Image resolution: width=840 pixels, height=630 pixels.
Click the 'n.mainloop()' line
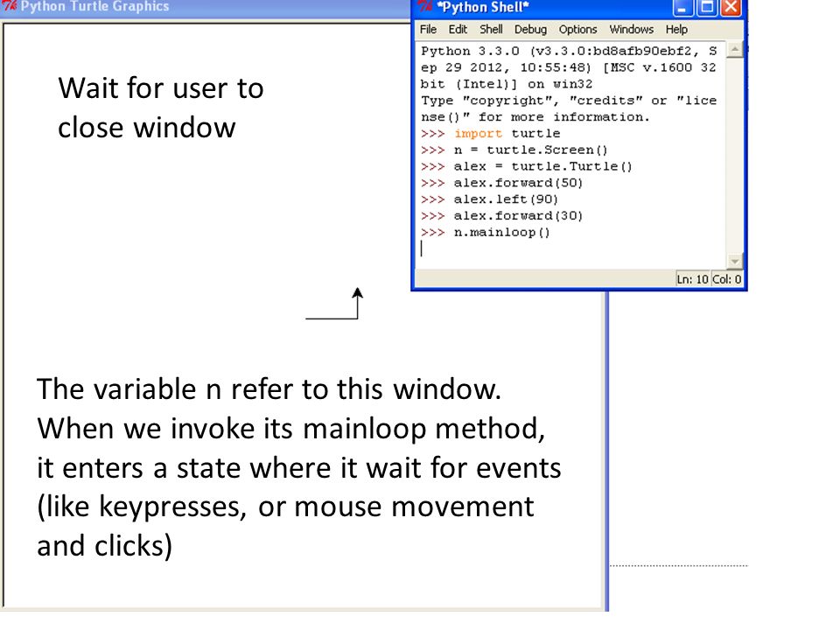[x=502, y=233]
